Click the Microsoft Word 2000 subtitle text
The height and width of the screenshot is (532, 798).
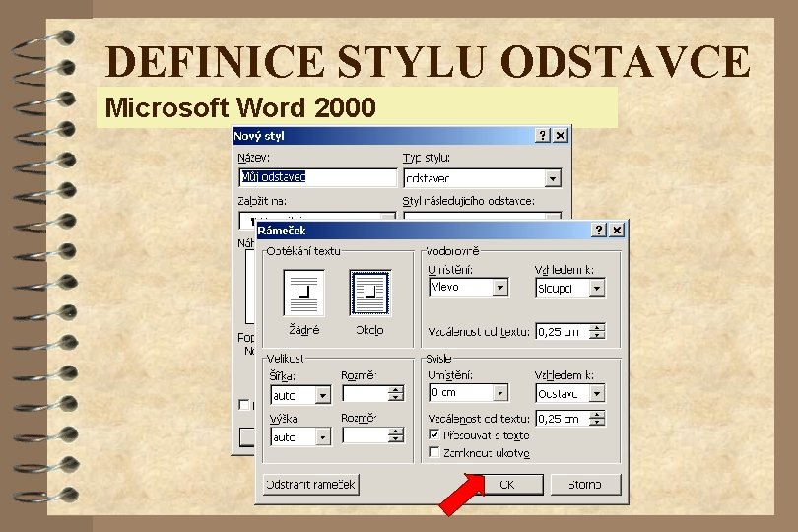(x=240, y=107)
